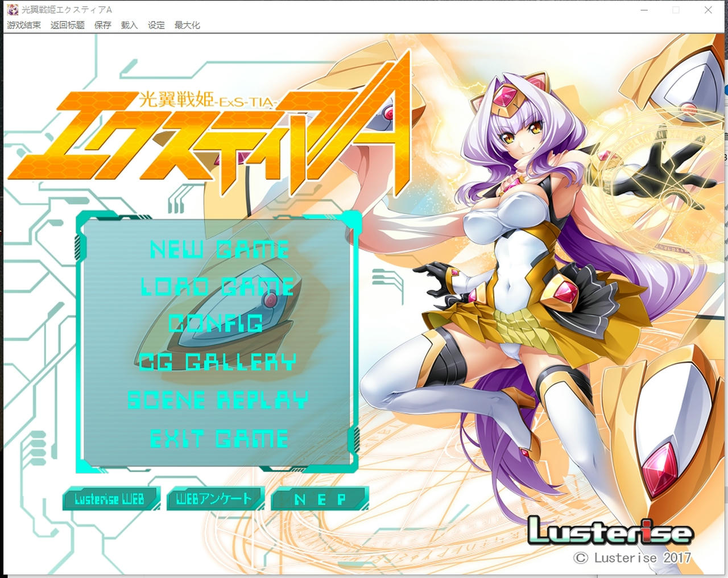Open the 保存 save menu
The width and height of the screenshot is (728, 578).
[x=102, y=25]
